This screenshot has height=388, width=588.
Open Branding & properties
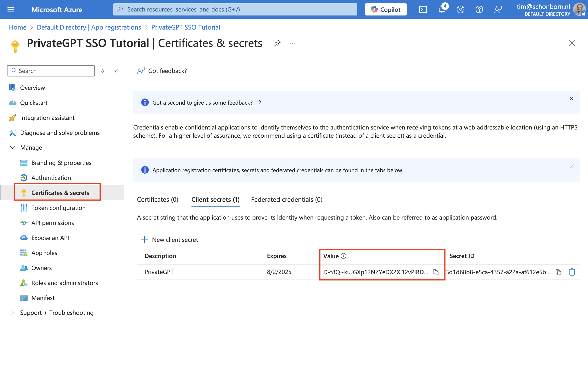click(61, 163)
